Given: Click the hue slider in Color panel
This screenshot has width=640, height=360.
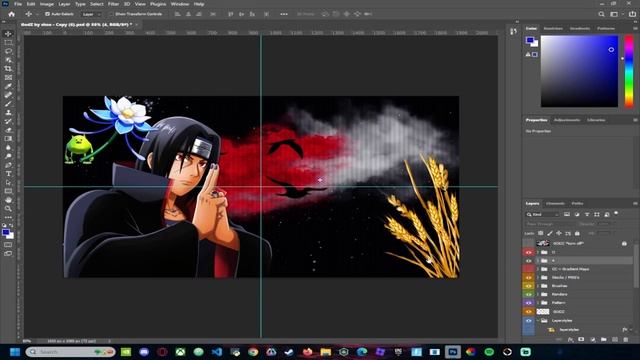Looking at the screenshot, I should (629, 71).
